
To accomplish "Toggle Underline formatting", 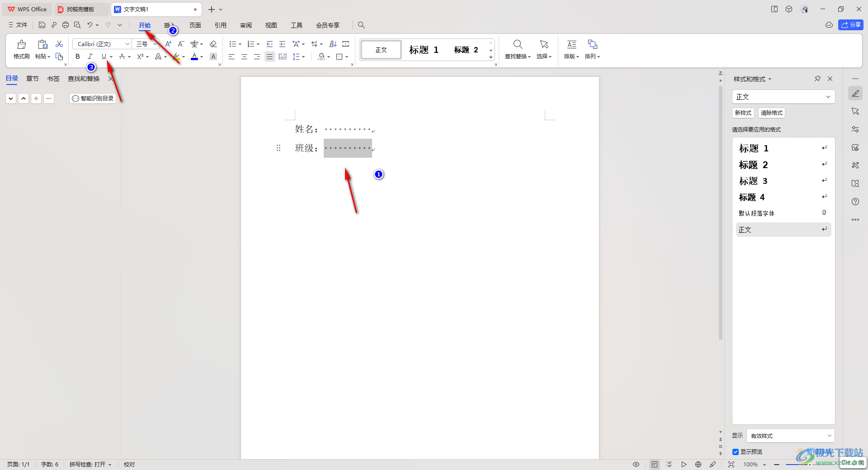I will (104, 56).
